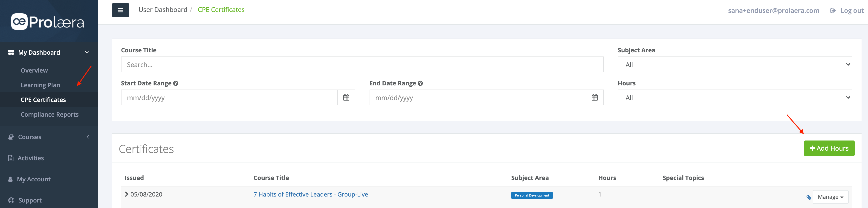
Task: Click the Add Hours button
Action: [x=829, y=148]
